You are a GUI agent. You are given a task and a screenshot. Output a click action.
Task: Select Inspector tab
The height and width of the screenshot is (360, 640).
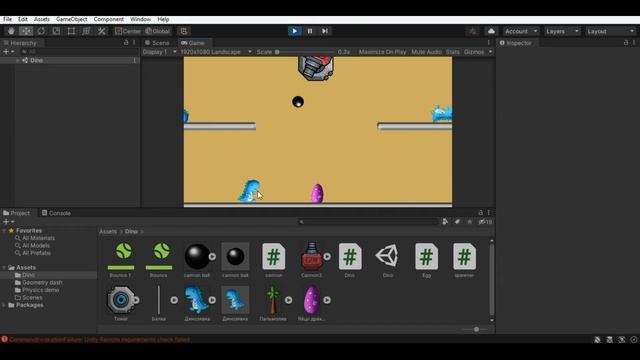516,43
